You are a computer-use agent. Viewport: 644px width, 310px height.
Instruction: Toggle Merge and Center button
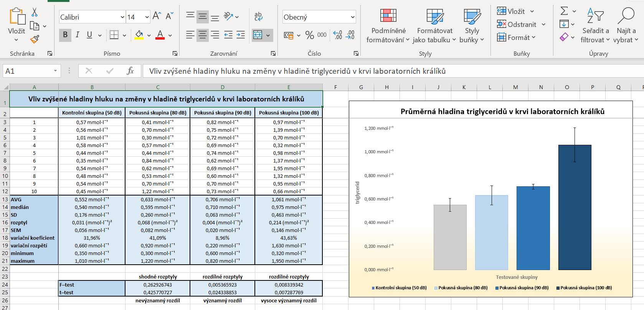[258, 35]
